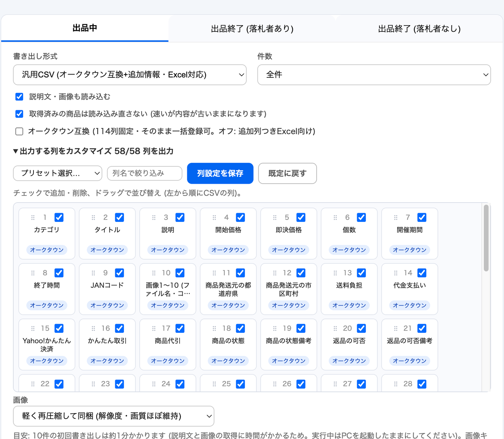
Task: Uncheck column 9 JANコード checkbox
Action: 120,273
